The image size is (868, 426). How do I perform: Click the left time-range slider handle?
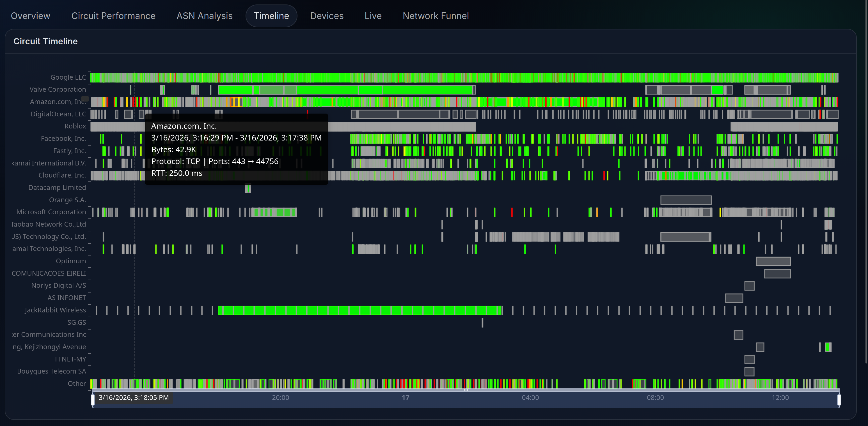click(92, 400)
